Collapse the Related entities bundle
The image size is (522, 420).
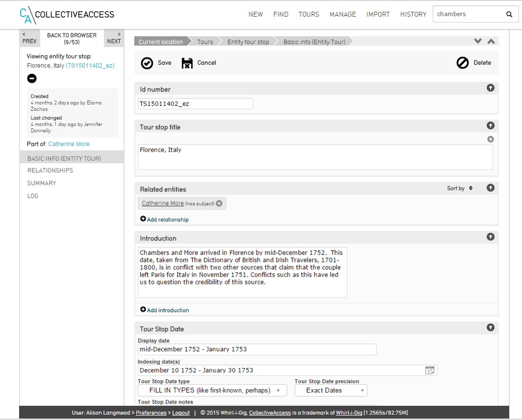(491, 188)
